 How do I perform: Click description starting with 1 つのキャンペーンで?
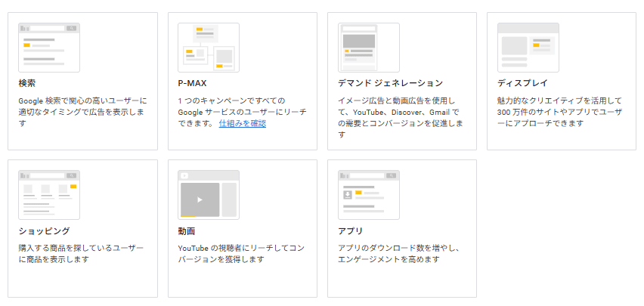pyautogui.click(x=243, y=112)
